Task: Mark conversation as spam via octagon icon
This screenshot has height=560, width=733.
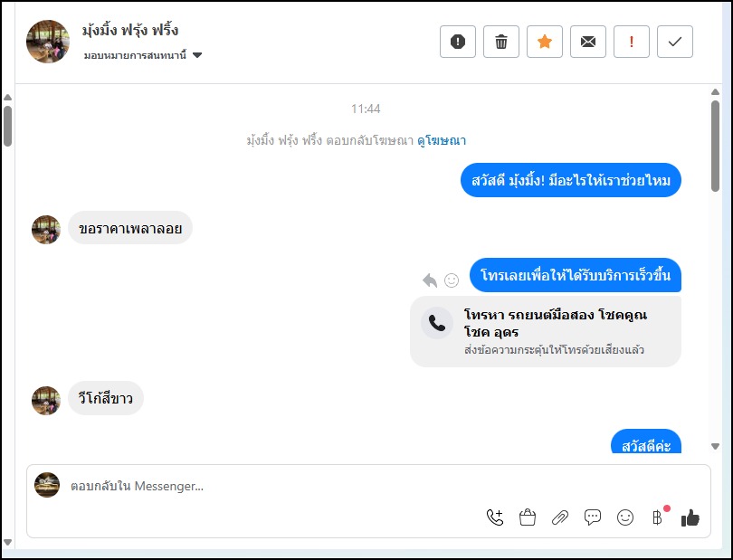Action: tap(458, 42)
